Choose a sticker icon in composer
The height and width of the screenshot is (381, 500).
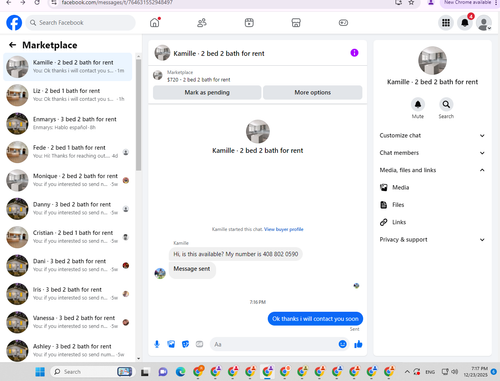185,344
